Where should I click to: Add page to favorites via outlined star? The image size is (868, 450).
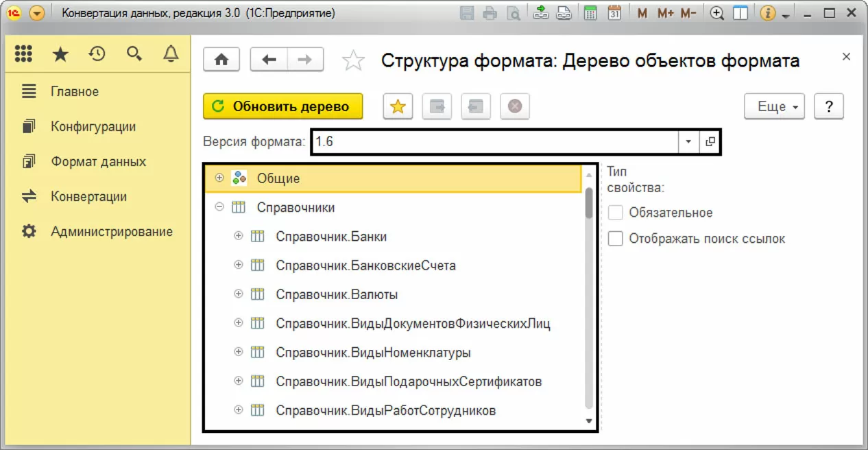tap(353, 60)
